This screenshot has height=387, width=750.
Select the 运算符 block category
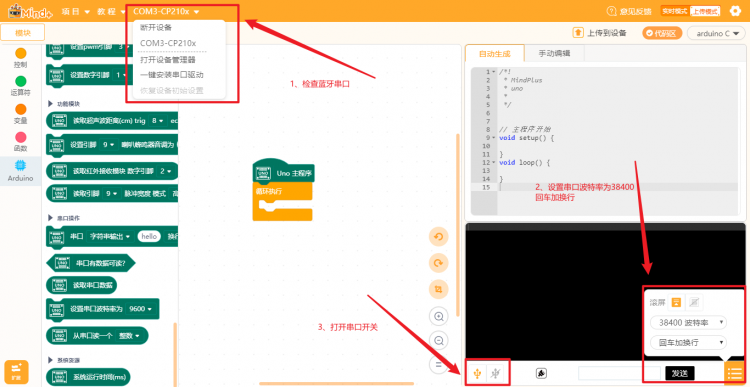tap(21, 86)
